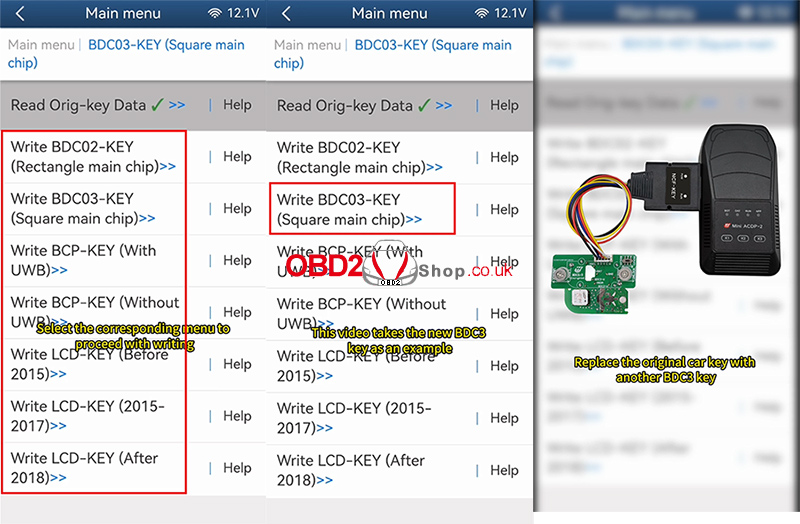800x524 pixels.
Task: Select Write LCD-KEY (2015-2017), middle screen
Action: (354, 418)
